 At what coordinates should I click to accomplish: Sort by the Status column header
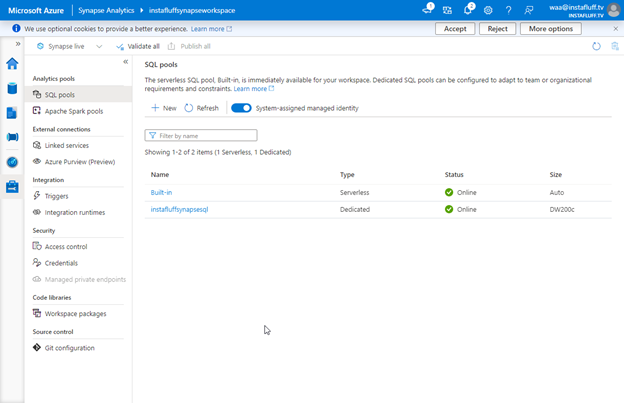click(x=454, y=175)
